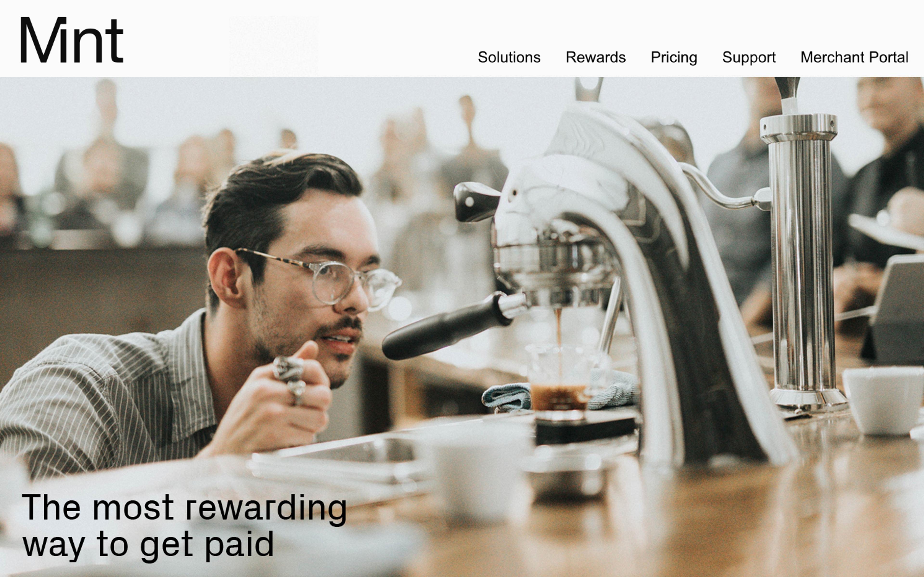Open the Pricing link

[x=674, y=58]
